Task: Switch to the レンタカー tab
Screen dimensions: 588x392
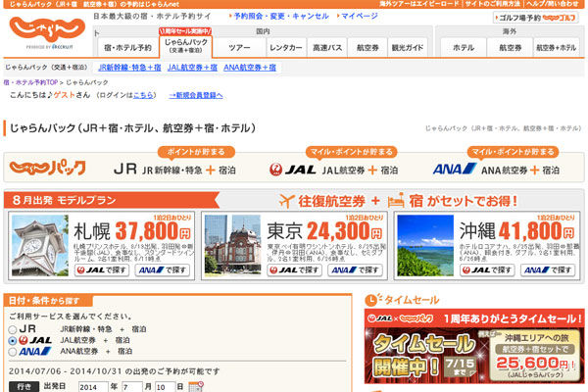Action: pos(286,48)
